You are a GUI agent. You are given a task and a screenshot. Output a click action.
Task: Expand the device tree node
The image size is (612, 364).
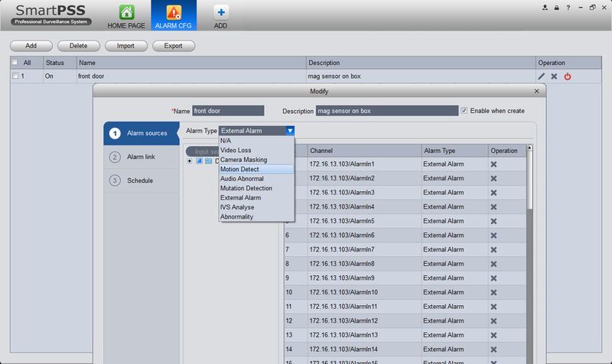point(190,161)
